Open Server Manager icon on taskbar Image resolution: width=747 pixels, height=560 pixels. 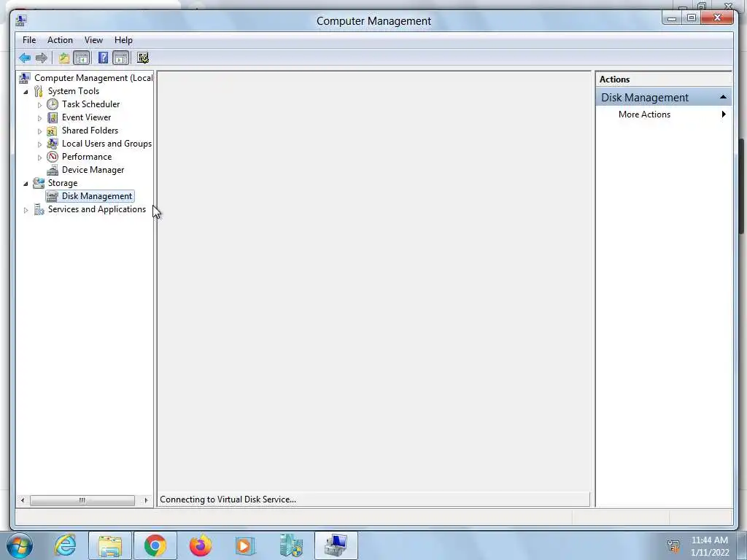291,545
